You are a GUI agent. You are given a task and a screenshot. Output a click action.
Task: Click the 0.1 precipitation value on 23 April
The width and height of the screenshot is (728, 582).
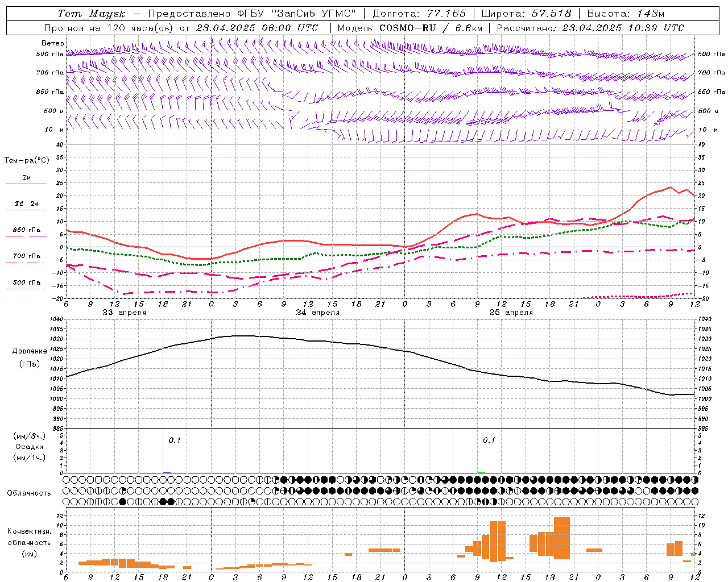point(175,440)
